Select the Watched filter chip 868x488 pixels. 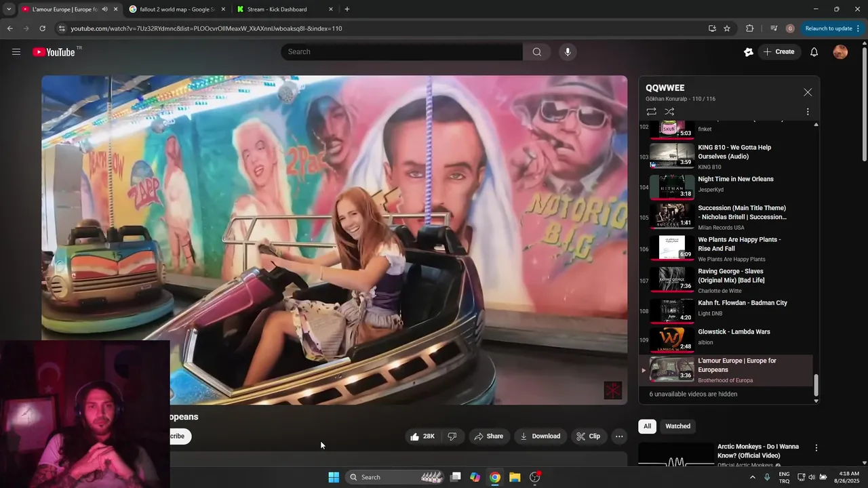[x=677, y=426]
